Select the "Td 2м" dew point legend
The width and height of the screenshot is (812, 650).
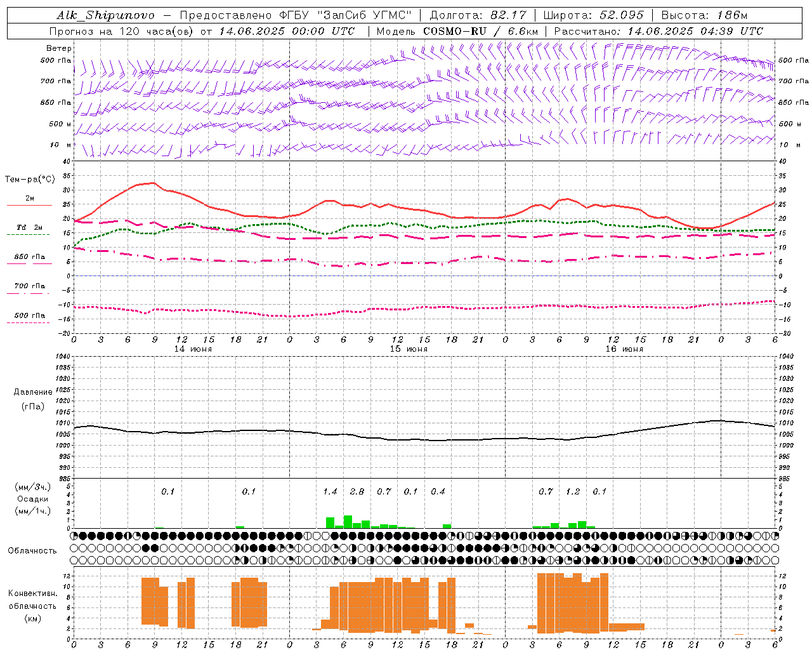[29, 227]
